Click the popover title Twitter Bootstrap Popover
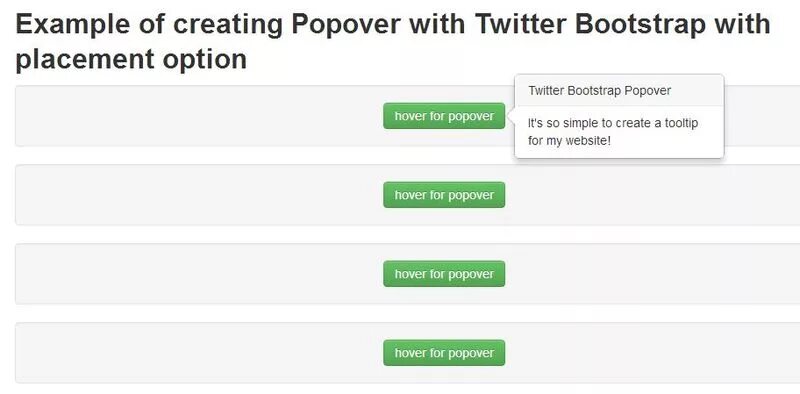 click(x=599, y=91)
